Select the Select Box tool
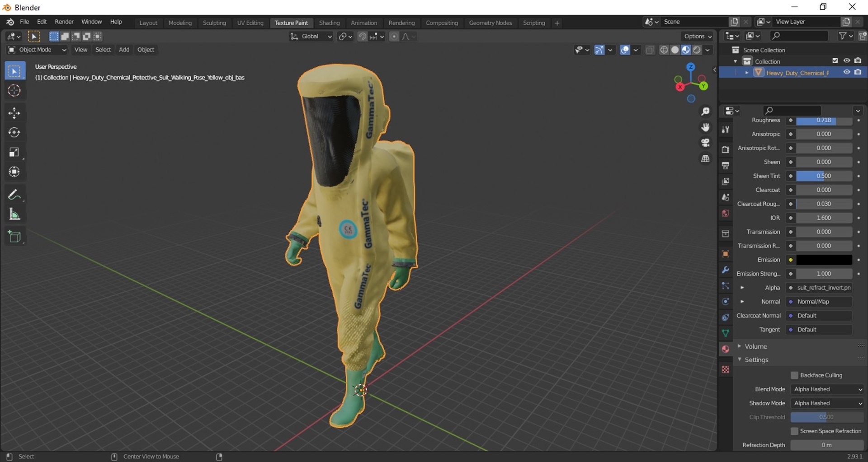Viewport: 868px width, 462px height. (14, 71)
